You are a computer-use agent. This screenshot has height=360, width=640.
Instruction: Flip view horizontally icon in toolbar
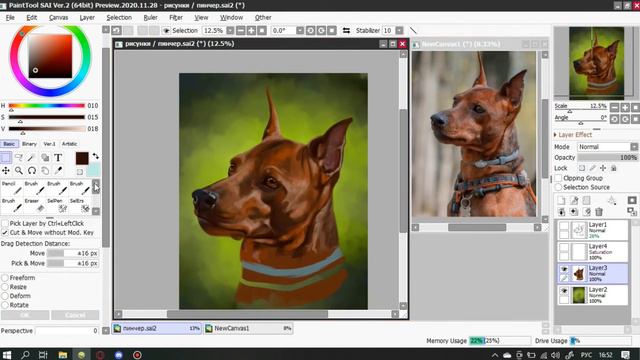[x=347, y=31]
